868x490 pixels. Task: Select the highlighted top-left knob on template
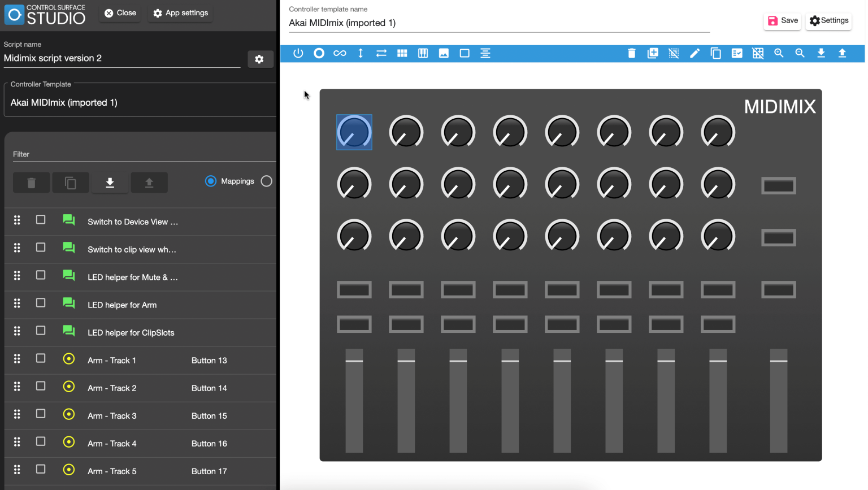click(354, 132)
